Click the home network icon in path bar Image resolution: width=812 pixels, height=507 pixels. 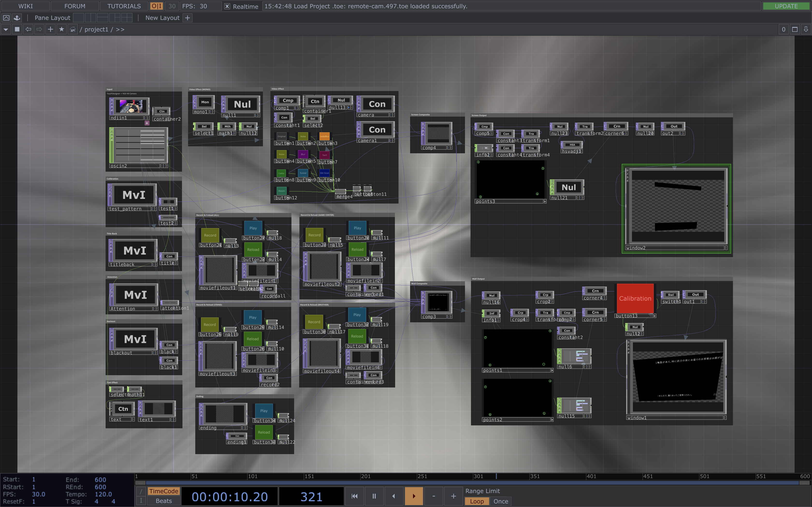pos(72,29)
